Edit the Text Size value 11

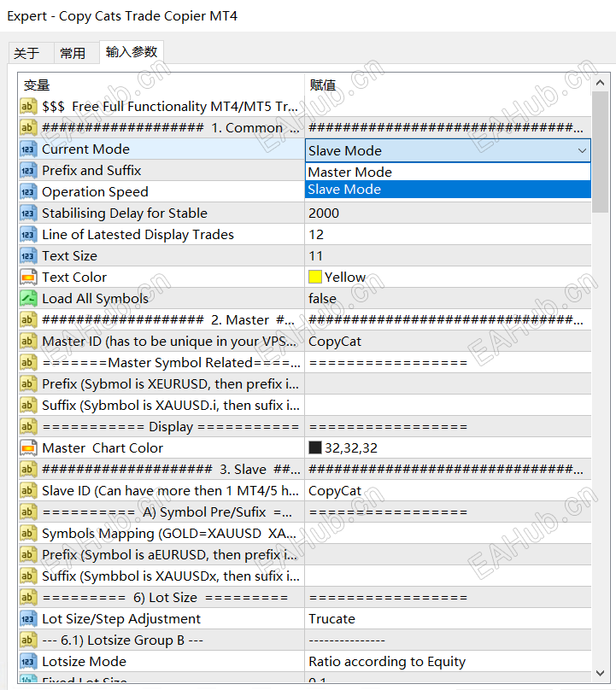(x=448, y=255)
